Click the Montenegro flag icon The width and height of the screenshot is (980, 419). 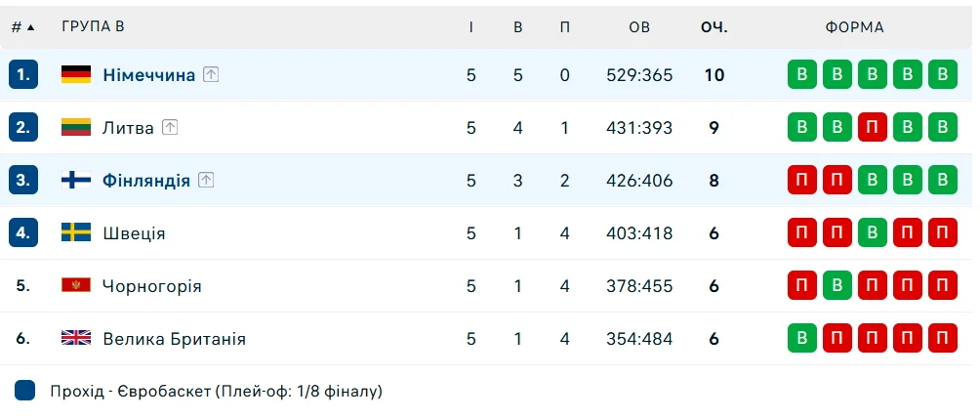(76, 286)
